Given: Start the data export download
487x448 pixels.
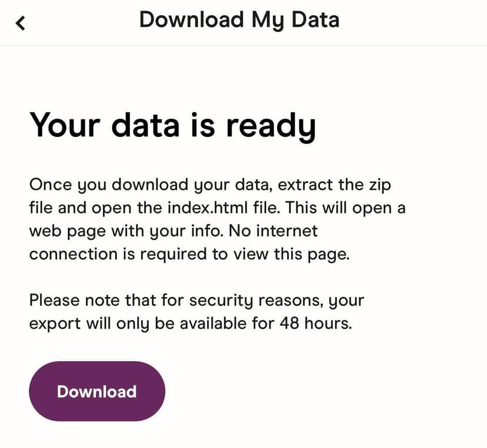Looking at the screenshot, I should [97, 391].
